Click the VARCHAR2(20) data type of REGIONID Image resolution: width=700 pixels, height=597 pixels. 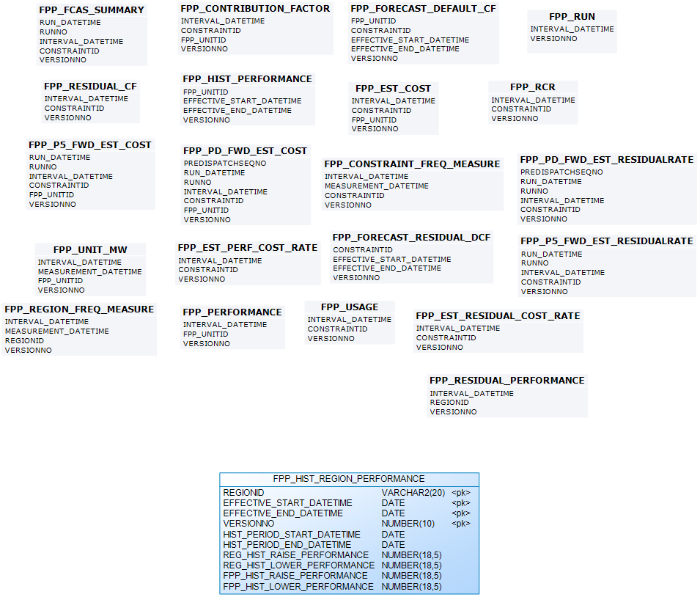coord(413,492)
